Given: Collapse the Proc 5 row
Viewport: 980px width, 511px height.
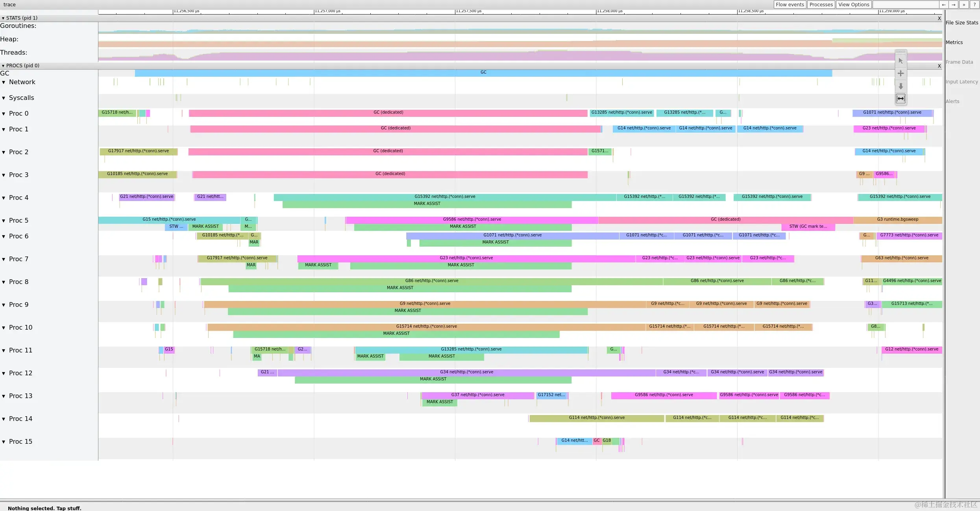Looking at the screenshot, I should (4, 221).
